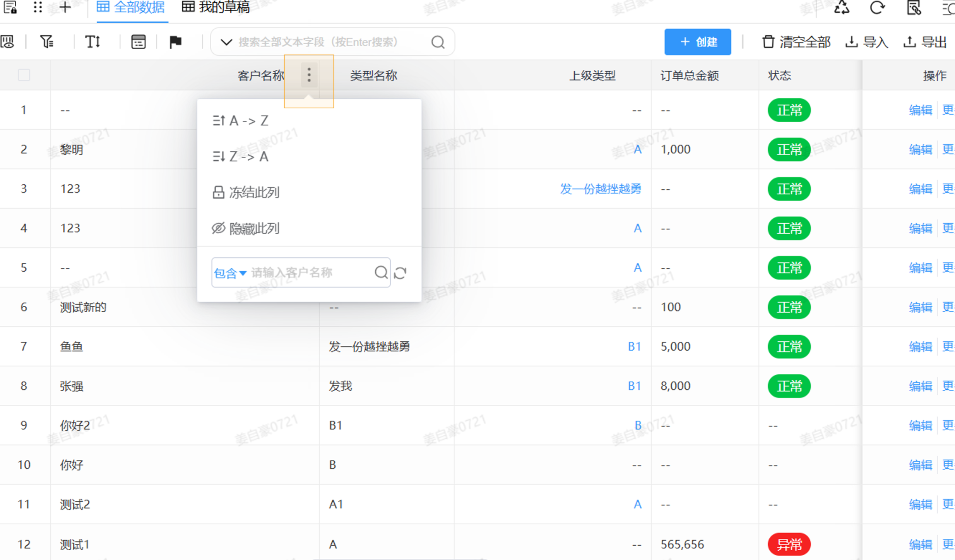Click the 导出 button
The image size is (955, 560).
[x=925, y=42]
